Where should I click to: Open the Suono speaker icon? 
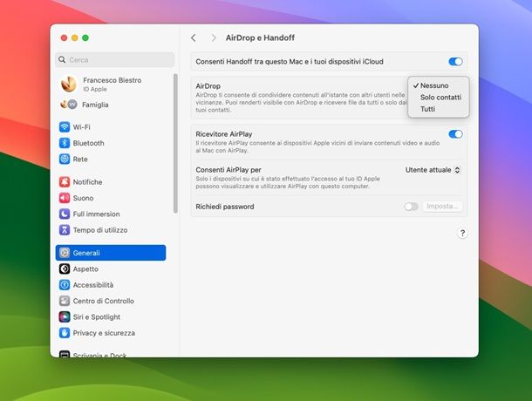point(65,198)
